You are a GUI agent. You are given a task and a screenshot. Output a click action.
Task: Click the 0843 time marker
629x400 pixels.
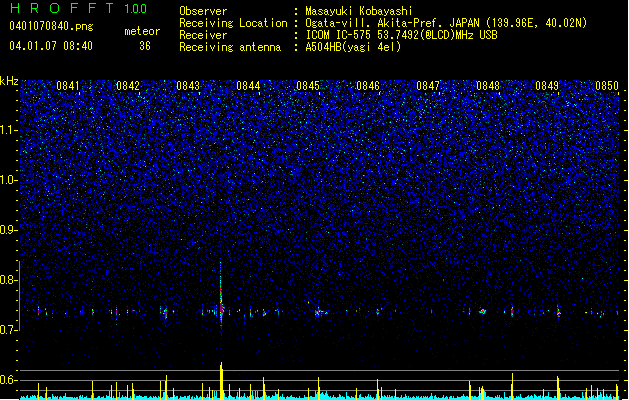[x=188, y=86]
